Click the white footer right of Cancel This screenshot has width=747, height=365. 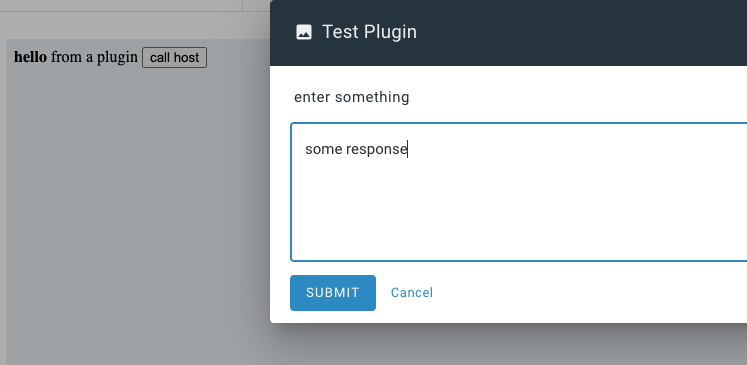(591, 293)
